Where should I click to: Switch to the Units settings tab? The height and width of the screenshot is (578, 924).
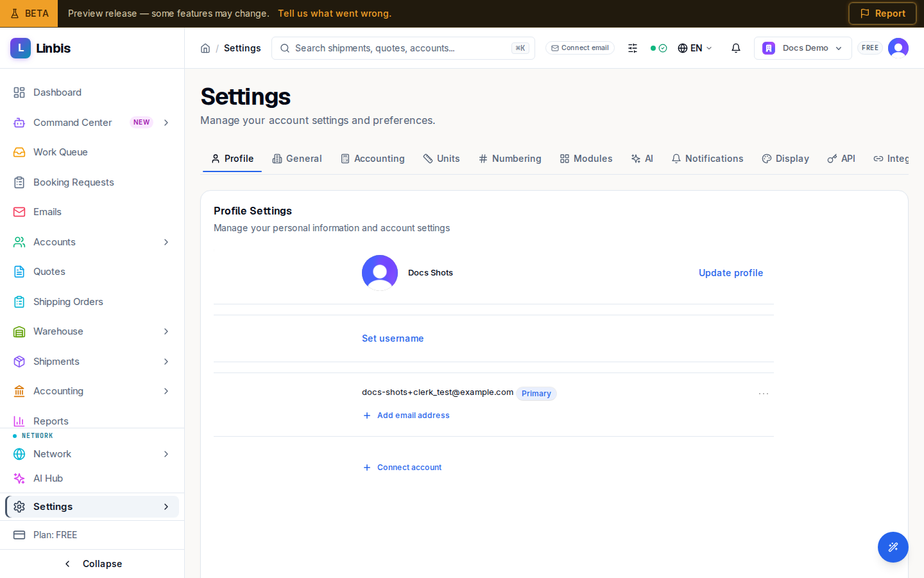pos(441,159)
